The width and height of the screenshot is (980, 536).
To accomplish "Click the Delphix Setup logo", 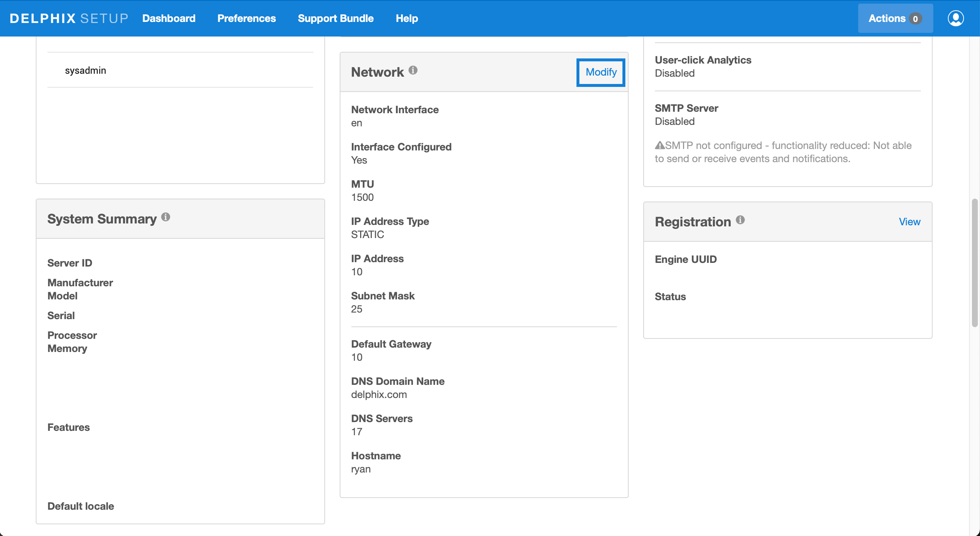I will pos(69,18).
